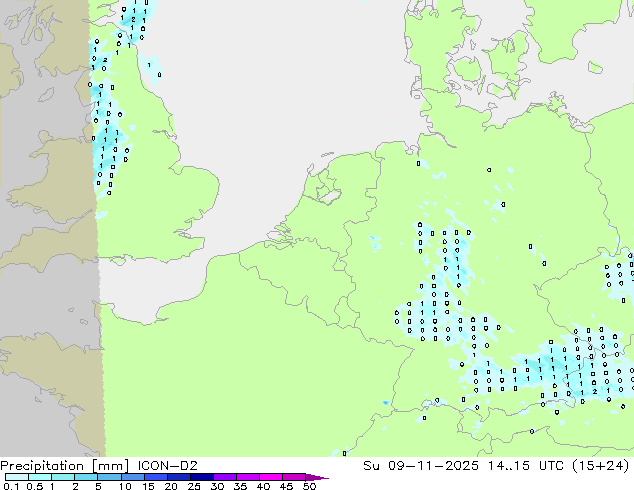Image resolution: width=634 pixels, height=490 pixels.
Task: Click the '50' legend scale value
Action: 309,486
